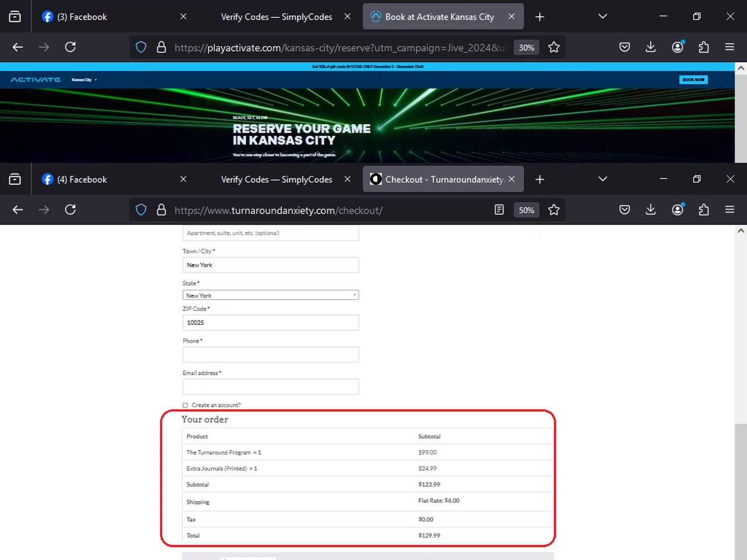
Task: Open Pocket icon in Activate window toolbar
Action: [624, 47]
